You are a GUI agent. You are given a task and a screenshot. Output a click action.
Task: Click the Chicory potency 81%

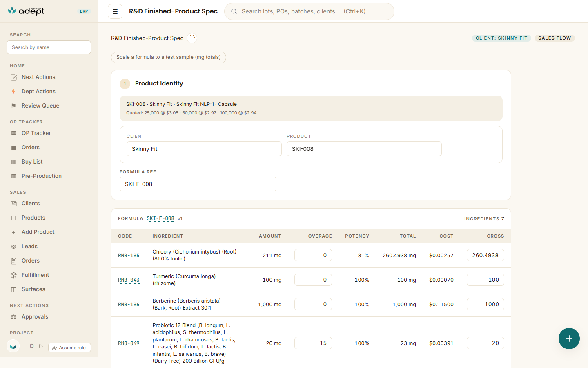point(364,256)
